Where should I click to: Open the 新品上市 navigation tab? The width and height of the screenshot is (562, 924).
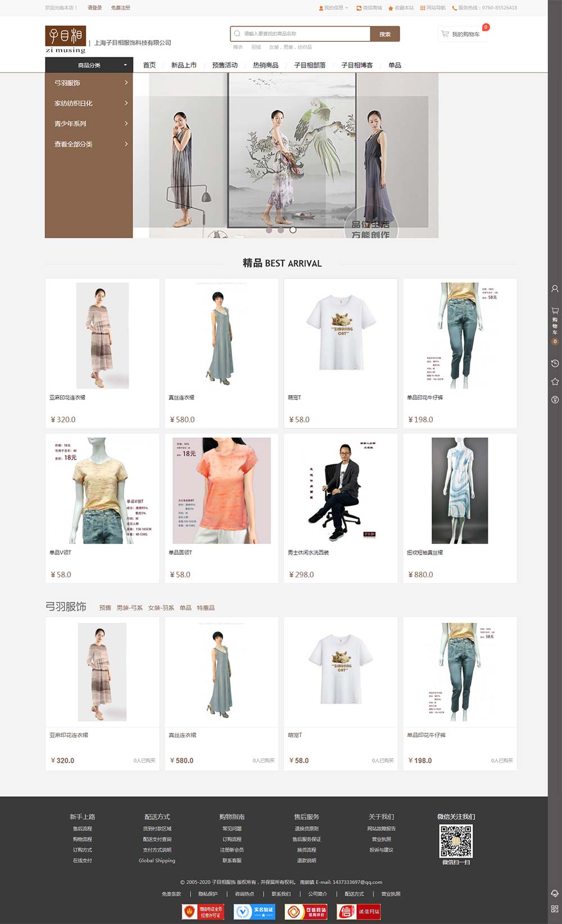click(x=184, y=65)
